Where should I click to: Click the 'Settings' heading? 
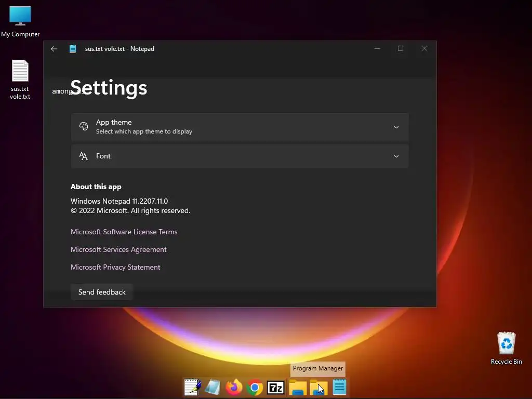109,88
